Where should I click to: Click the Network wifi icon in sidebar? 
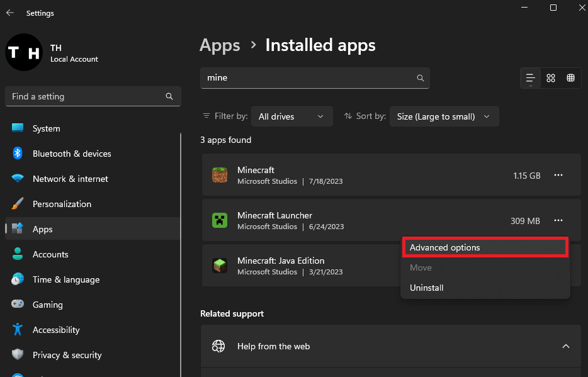(18, 178)
